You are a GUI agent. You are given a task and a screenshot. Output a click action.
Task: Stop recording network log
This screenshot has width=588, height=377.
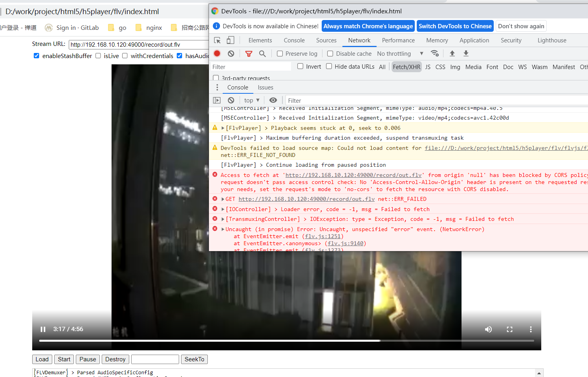(x=217, y=53)
